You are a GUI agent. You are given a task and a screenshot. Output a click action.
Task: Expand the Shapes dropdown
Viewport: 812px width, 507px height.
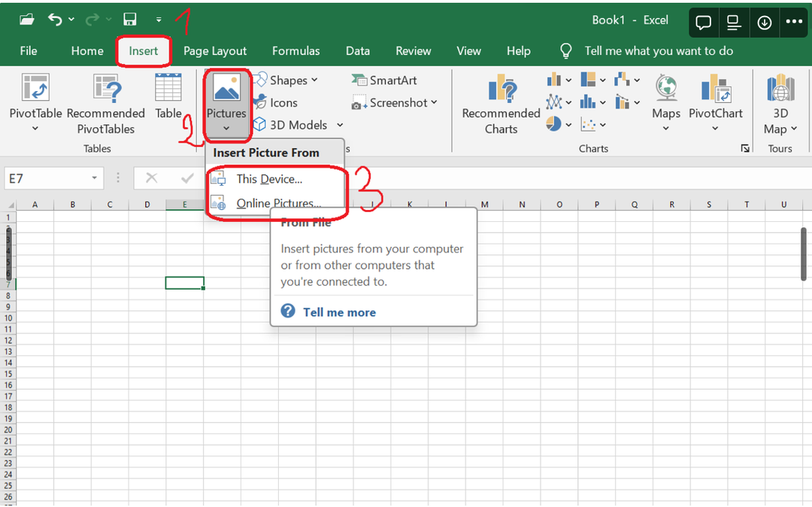tap(314, 80)
